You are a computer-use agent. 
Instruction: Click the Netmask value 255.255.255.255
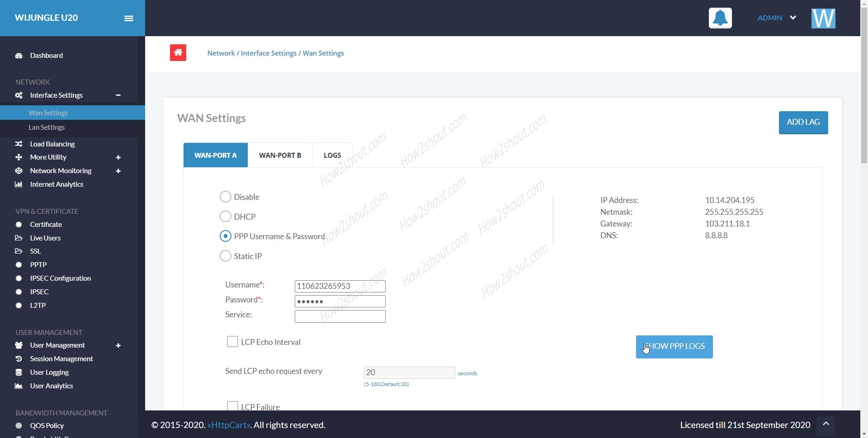tap(734, 212)
